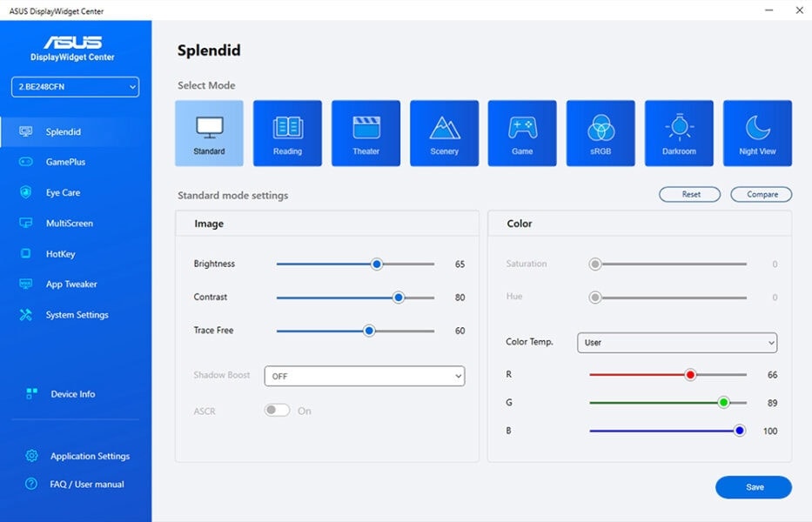Select Reading mode
Screen dimensions: 812x522
[287, 132]
